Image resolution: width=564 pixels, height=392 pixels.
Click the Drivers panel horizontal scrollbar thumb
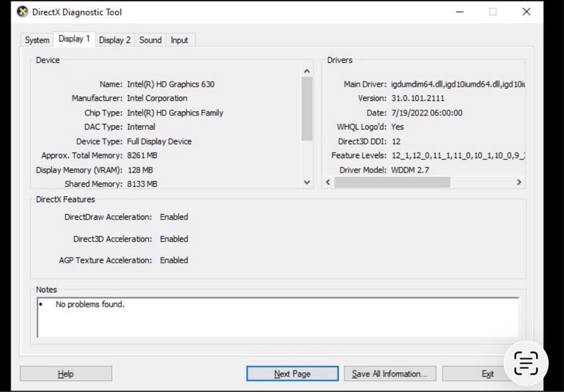point(392,182)
